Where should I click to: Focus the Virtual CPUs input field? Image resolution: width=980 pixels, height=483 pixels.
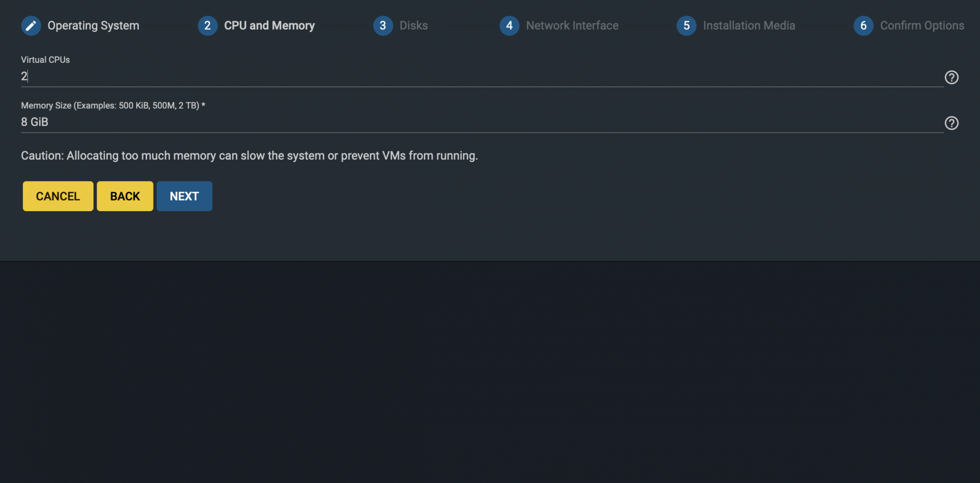click(x=482, y=77)
